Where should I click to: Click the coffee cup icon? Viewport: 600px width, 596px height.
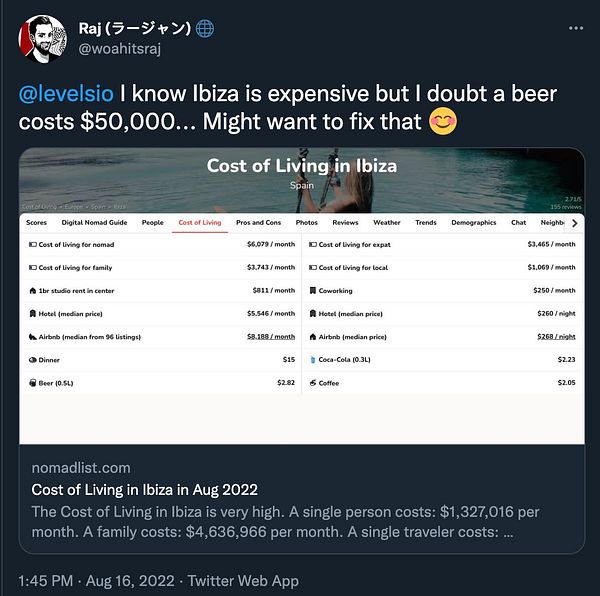coord(313,382)
